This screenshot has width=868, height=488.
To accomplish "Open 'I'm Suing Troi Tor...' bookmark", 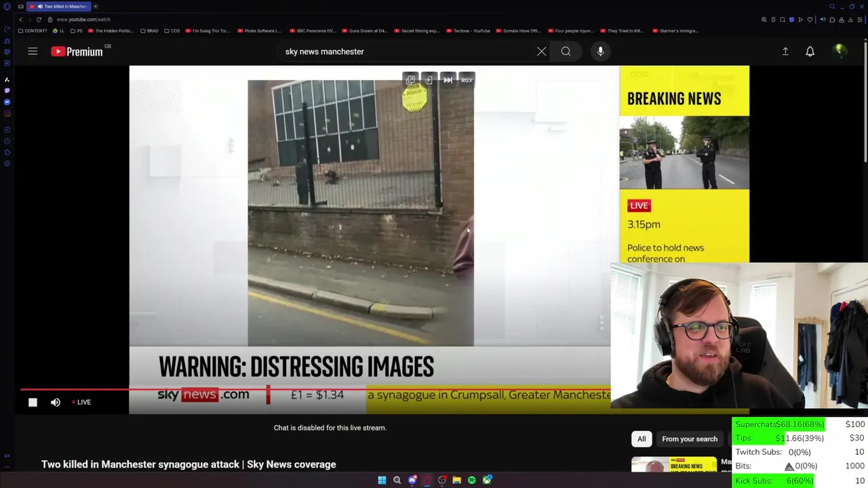I will point(208,30).
